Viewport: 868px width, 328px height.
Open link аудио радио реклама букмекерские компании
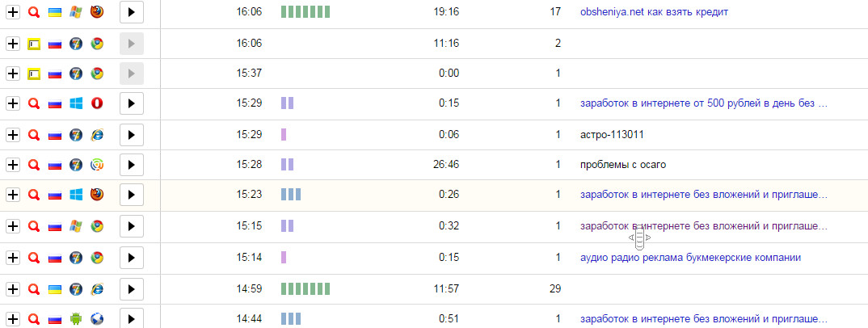click(690, 258)
